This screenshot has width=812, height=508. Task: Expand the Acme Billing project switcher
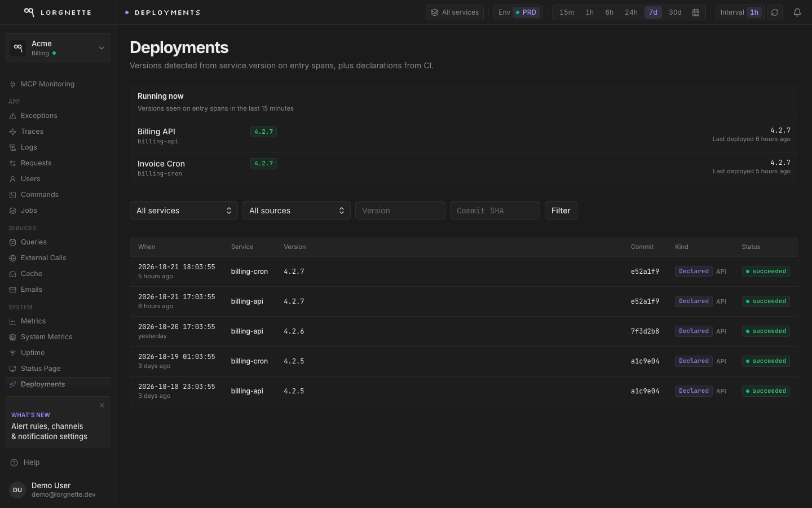(58, 48)
